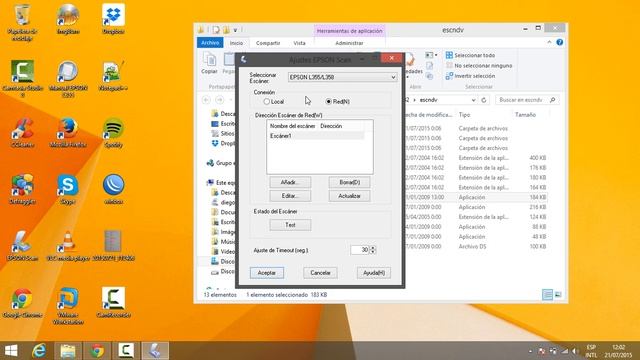Click the Herramientas de aplicación contextual tab
The image size is (640, 360).
click(349, 31)
